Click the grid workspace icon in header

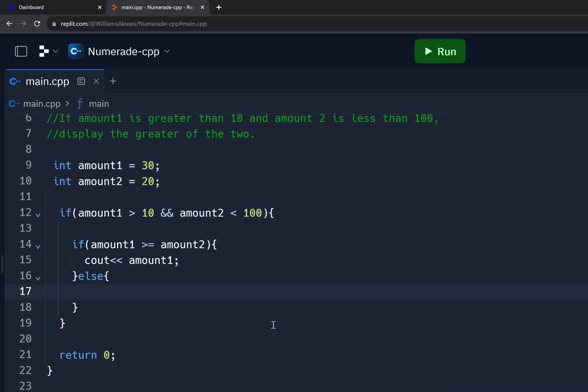(x=42, y=51)
